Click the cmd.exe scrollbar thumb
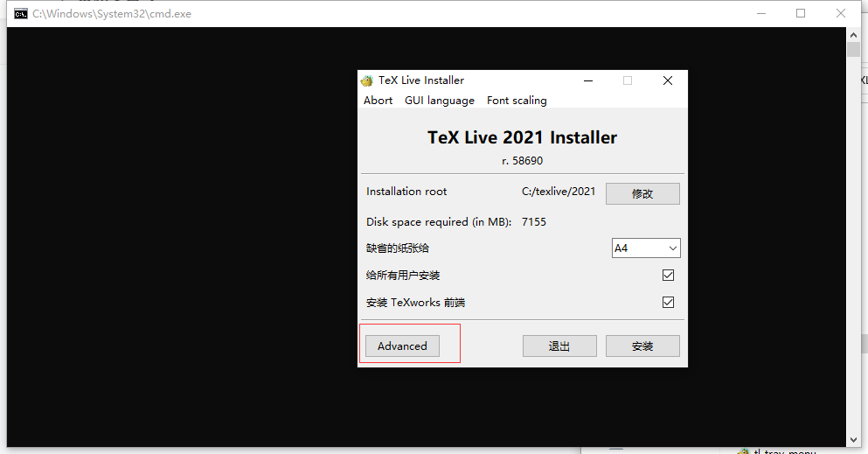Screen dimensions: 868x454 click(x=853, y=49)
